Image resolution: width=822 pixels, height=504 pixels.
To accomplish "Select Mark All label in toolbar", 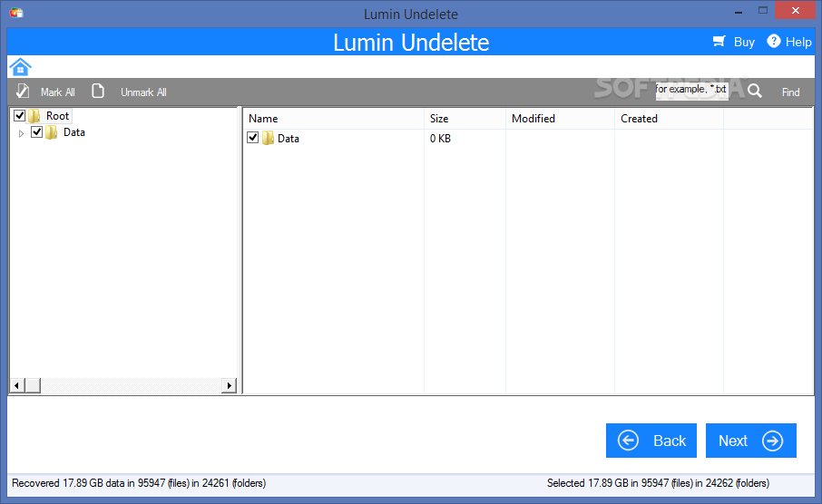I will tap(58, 92).
